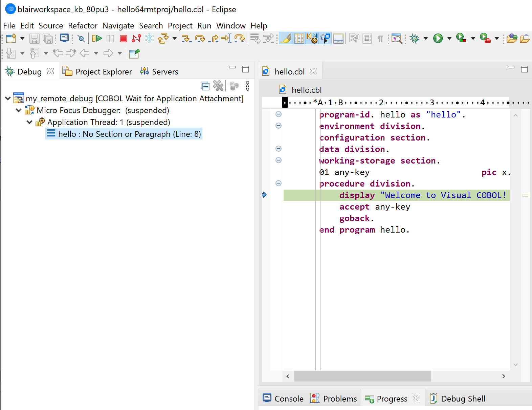Click the Skip All Breakpoints icon
The height and width of the screenshot is (410, 532).
[81, 39]
